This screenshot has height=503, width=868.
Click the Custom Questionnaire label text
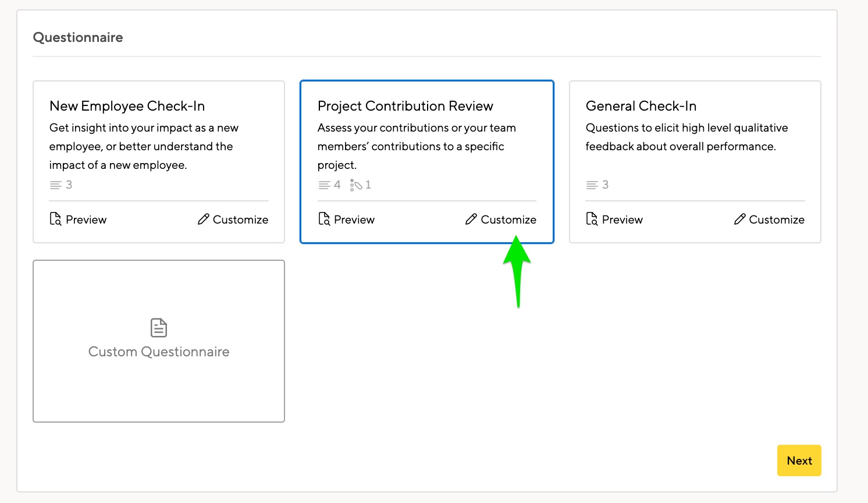[158, 351]
